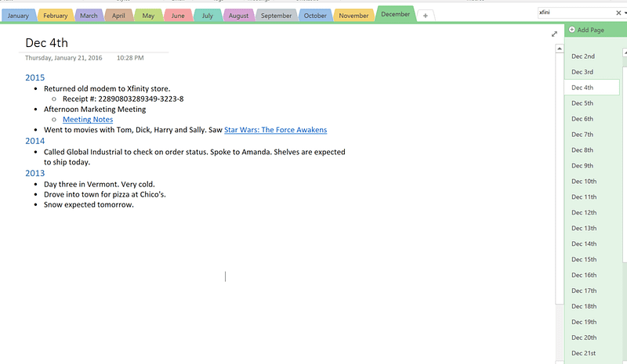Click 'Returned old modem to Xfinity store' line
The image size is (627, 364).
click(107, 88)
